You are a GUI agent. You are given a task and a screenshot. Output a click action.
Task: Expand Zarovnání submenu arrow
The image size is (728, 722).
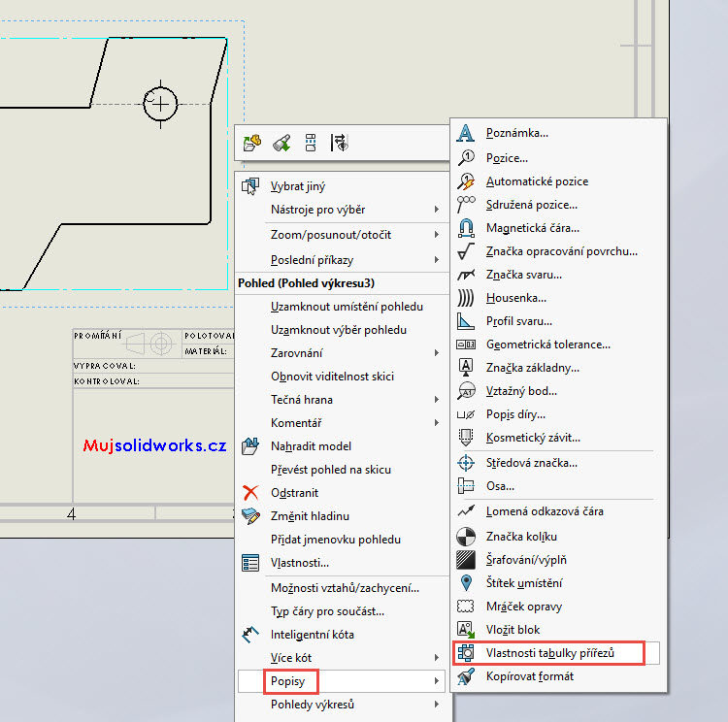437,353
